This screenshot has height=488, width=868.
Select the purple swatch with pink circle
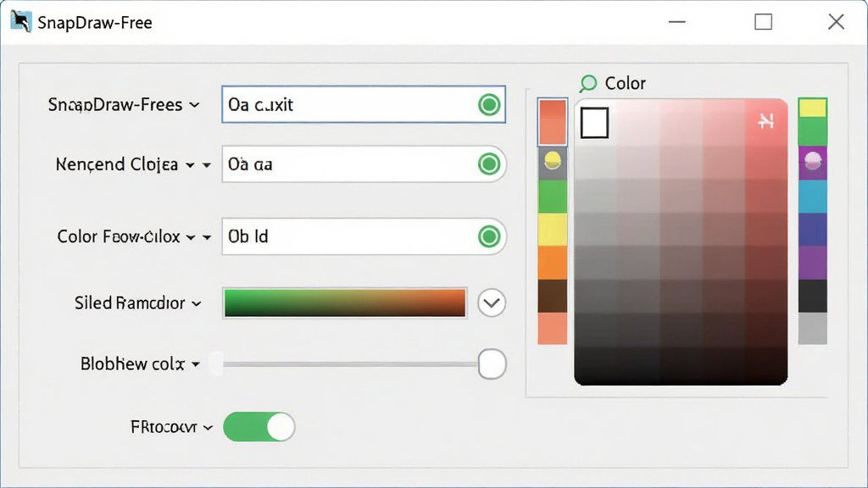pyautogui.click(x=813, y=164)
